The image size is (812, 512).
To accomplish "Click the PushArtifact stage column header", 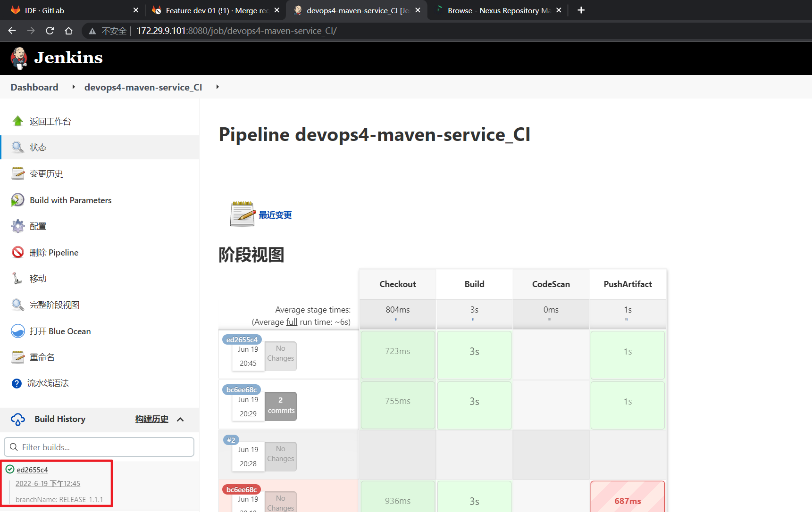I will [628, 284].
